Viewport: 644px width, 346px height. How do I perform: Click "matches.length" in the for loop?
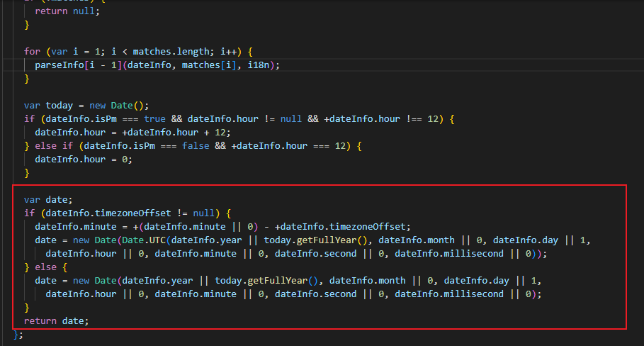[x=171, y=51]
